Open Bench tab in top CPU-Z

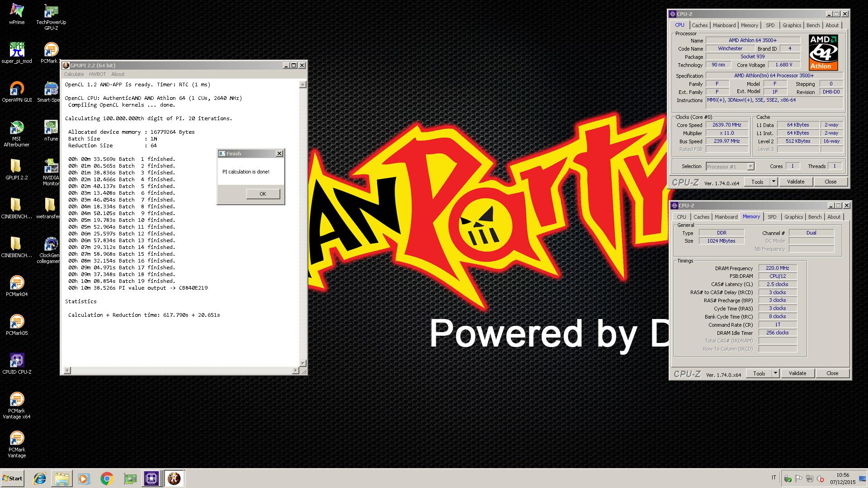[x=813, y=25]
